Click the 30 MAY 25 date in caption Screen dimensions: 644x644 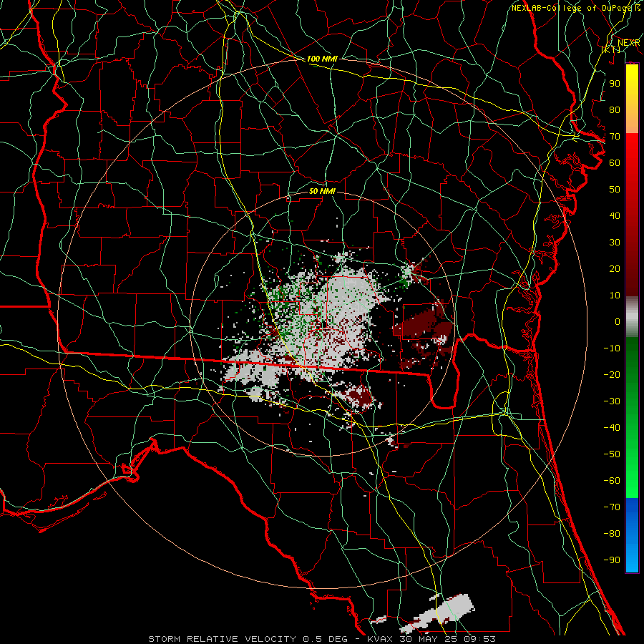pyautogui.click(x=430, y=639)
